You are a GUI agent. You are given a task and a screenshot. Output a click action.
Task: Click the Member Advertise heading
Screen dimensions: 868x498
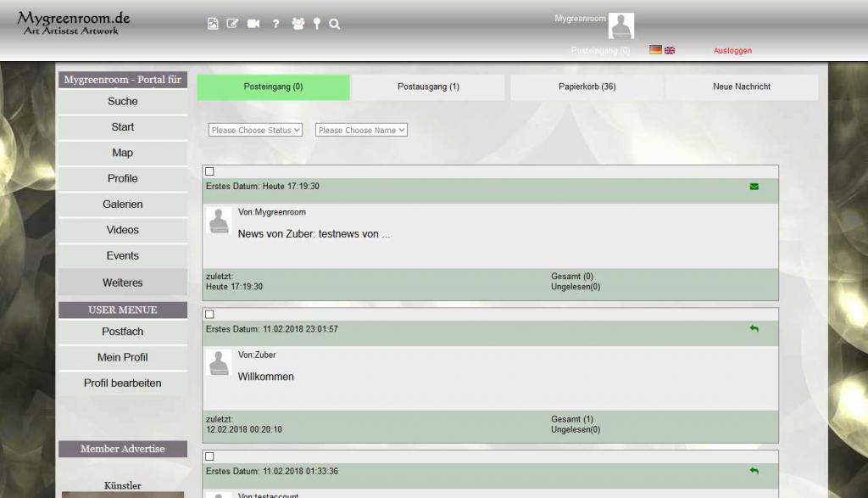pyautogui.click(x=123, y=449)
